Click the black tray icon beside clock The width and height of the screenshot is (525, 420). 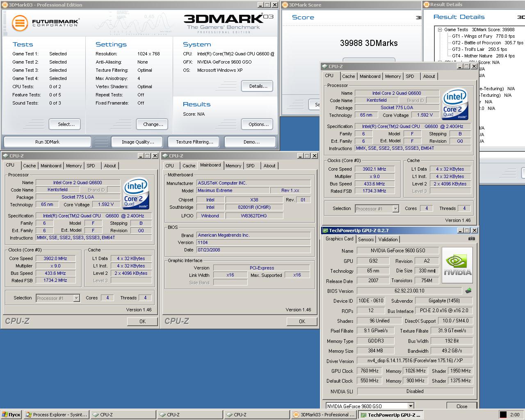tap(503, 415)
